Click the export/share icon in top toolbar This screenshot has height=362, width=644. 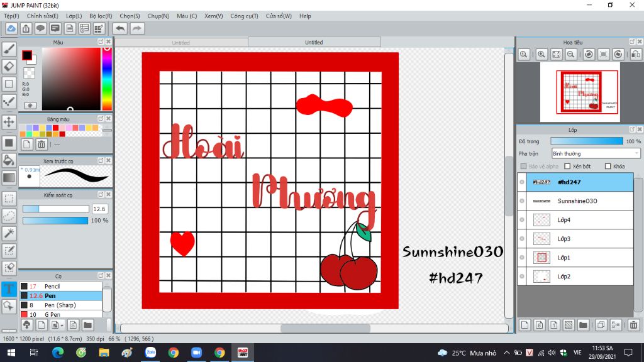pos(26,28)
